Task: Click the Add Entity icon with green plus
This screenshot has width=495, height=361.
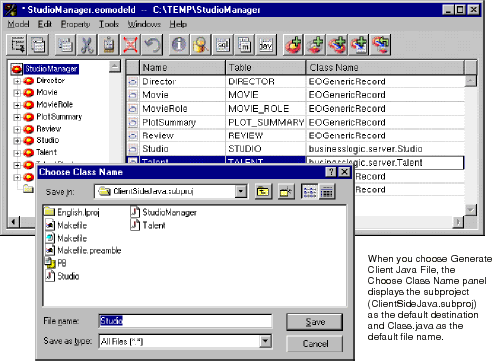Action: 293,44
